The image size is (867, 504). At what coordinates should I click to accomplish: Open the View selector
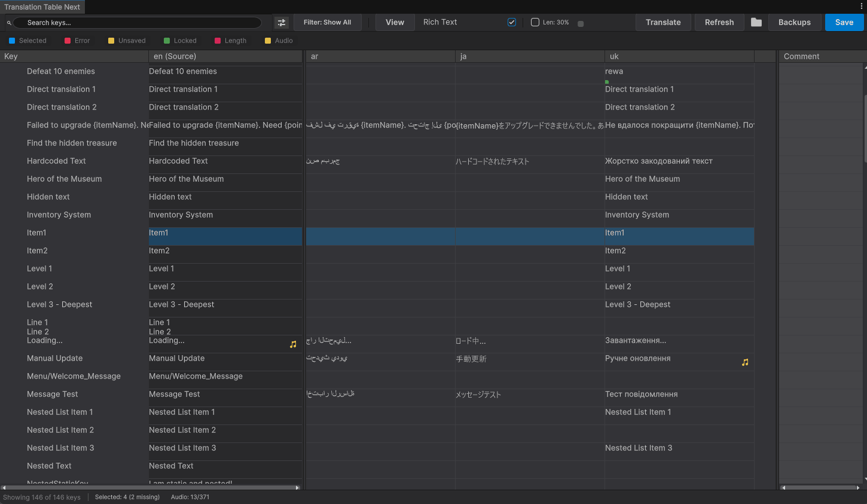[x=395, y=22]
